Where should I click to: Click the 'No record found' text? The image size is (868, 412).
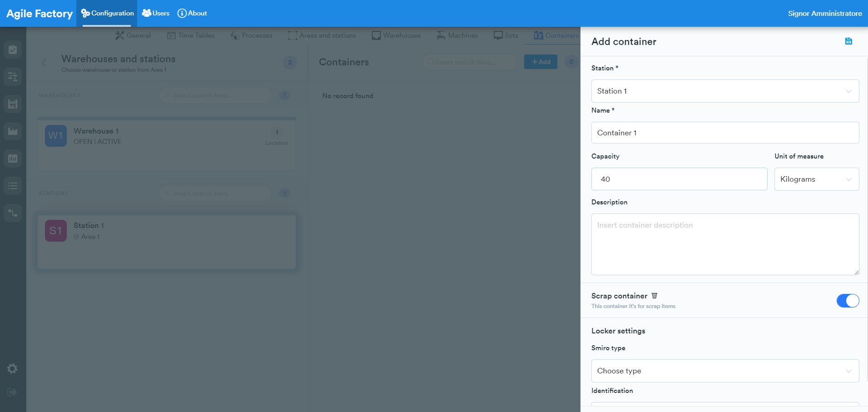point(348,96)
